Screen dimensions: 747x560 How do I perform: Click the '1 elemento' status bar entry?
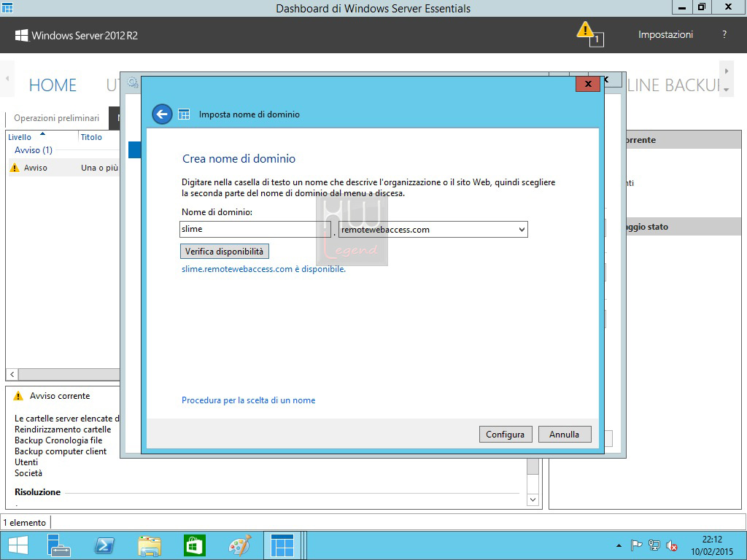pyautogui.click(x=25, y=523)
